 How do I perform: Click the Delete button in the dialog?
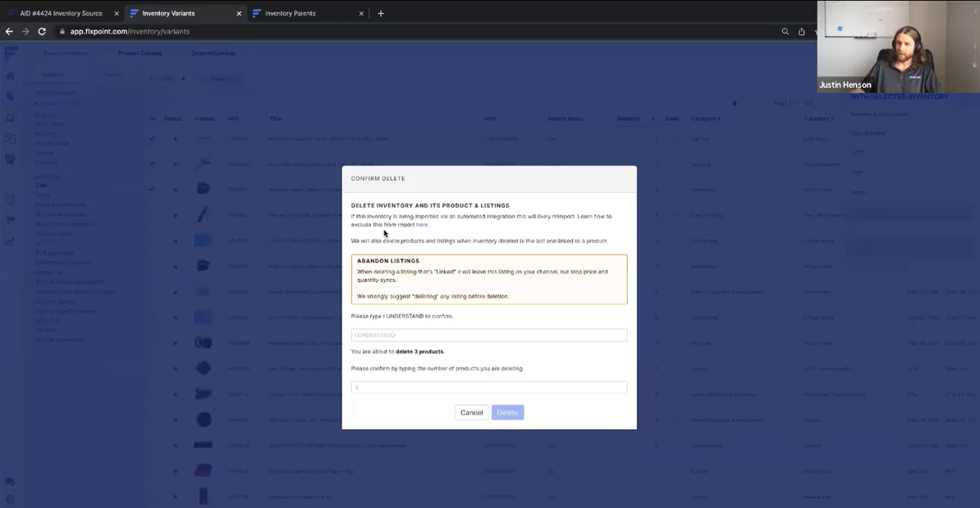(507, 413)
